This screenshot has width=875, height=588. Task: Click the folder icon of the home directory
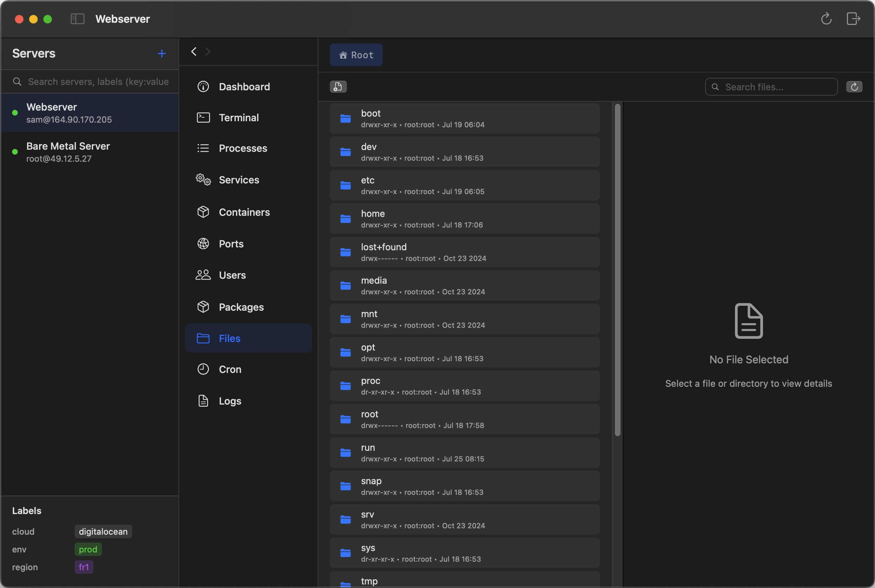click(x=345, y=219)
